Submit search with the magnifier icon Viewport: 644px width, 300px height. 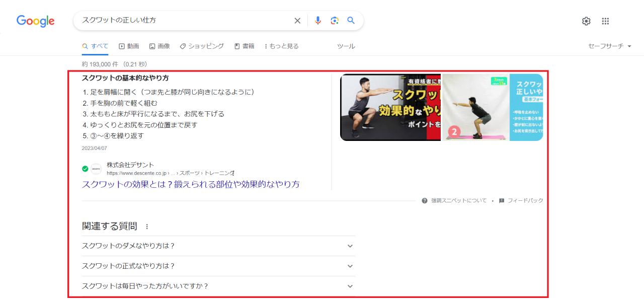351,21
